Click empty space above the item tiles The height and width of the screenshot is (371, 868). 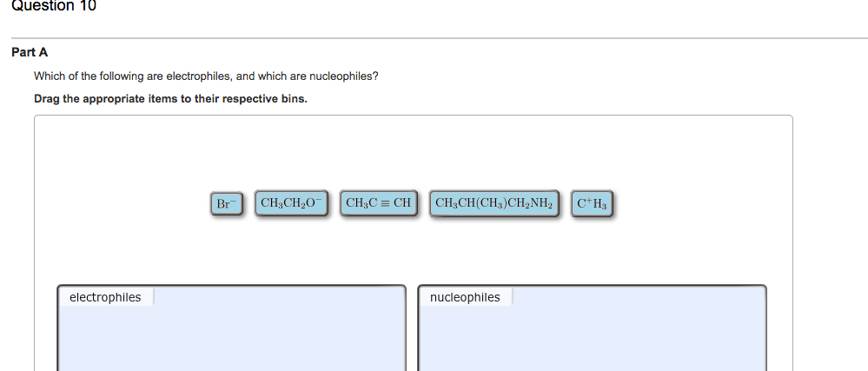pos(413,154)
